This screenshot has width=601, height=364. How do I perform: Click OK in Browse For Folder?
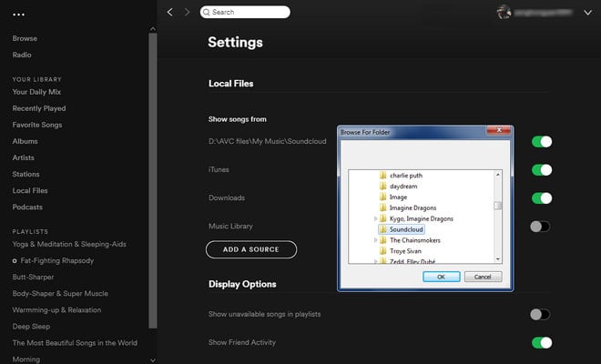coord(441,277)
